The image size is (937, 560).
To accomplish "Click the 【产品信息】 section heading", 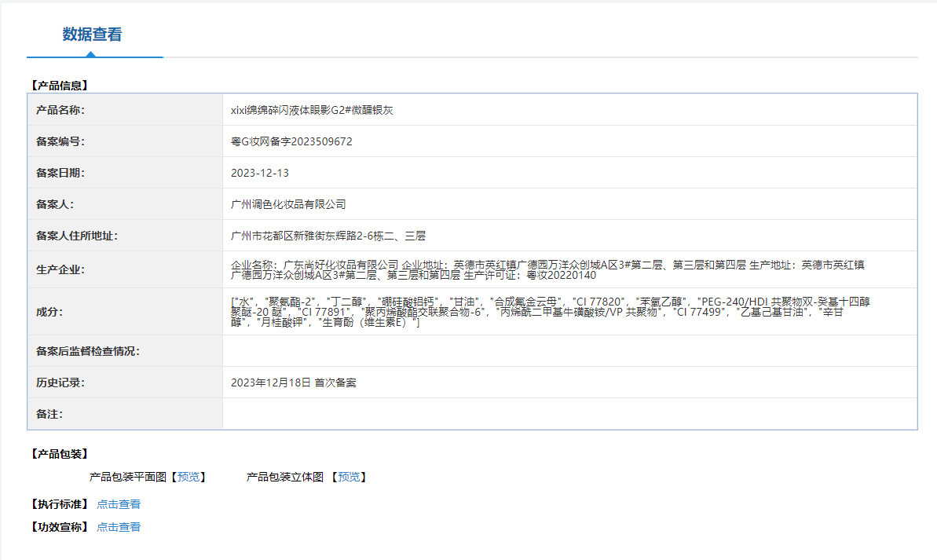I will [x=60, y=86].
